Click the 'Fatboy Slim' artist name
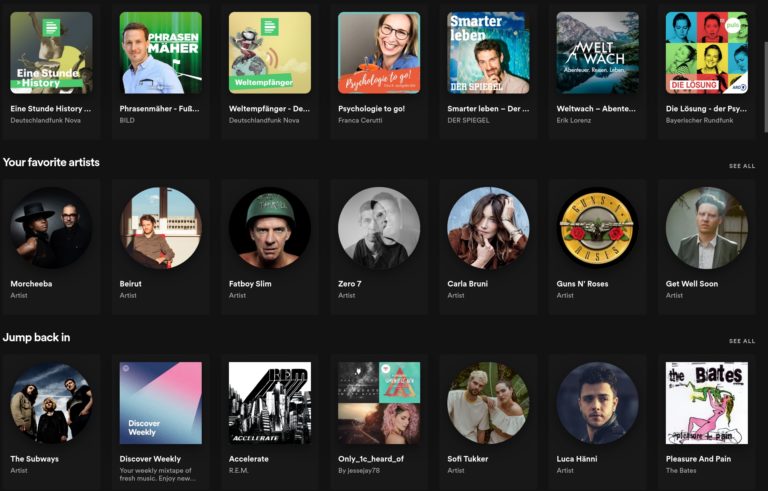Screen dimensions: 768x491 (250, 284)
